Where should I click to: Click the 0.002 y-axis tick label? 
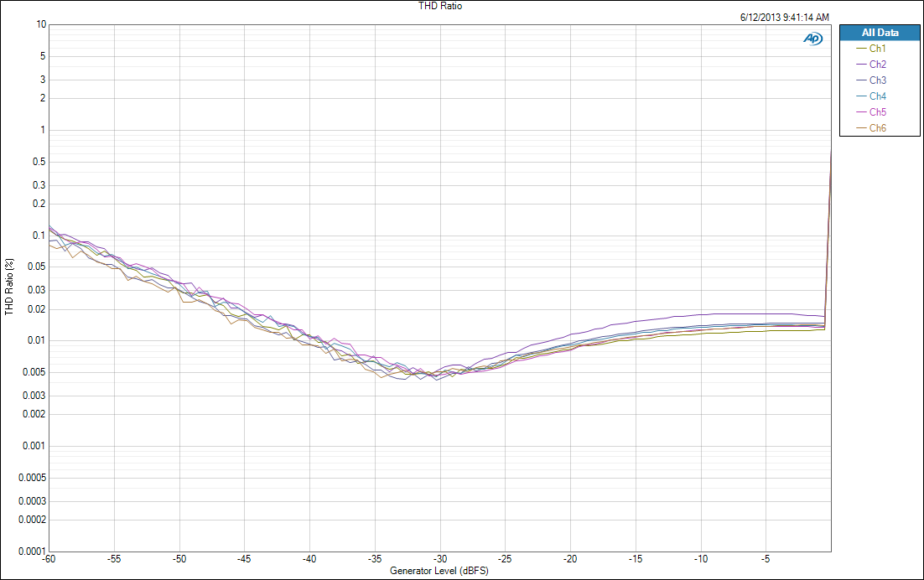34,414
